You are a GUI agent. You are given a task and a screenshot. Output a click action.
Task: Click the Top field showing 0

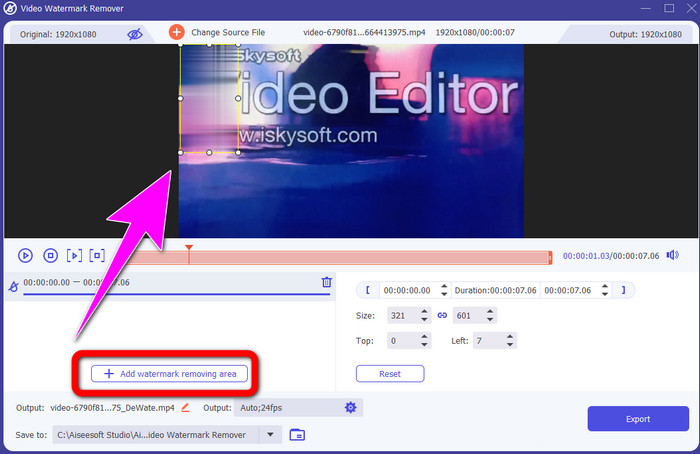(403, 341)
